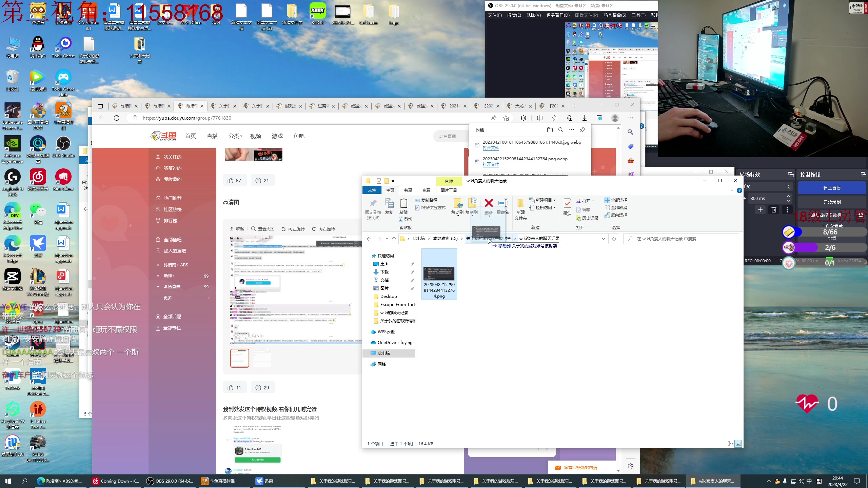Click first Open file link in downloads
The image size is (868, 488).
click(x=491, y=148)
